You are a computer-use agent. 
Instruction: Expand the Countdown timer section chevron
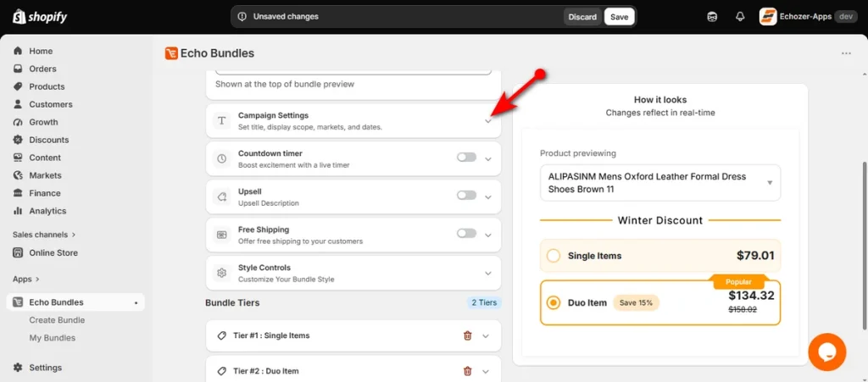(x=488, y=159)
